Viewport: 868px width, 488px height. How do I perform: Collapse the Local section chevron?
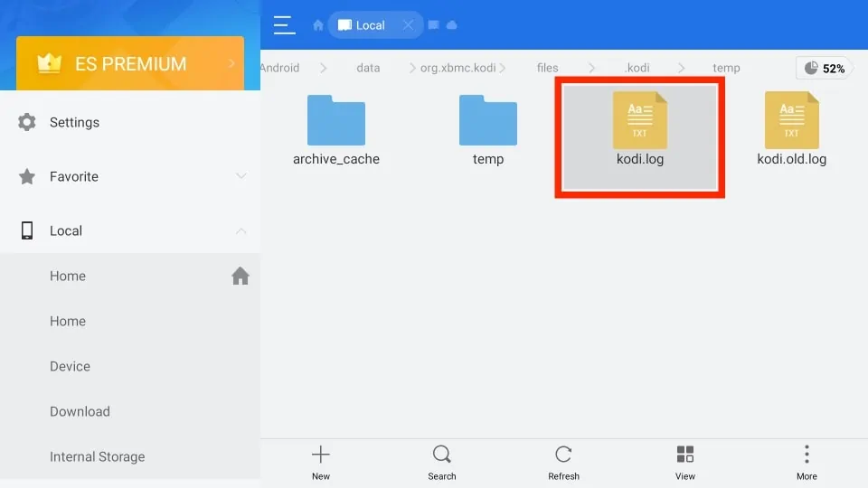click(x=241, y=230)
